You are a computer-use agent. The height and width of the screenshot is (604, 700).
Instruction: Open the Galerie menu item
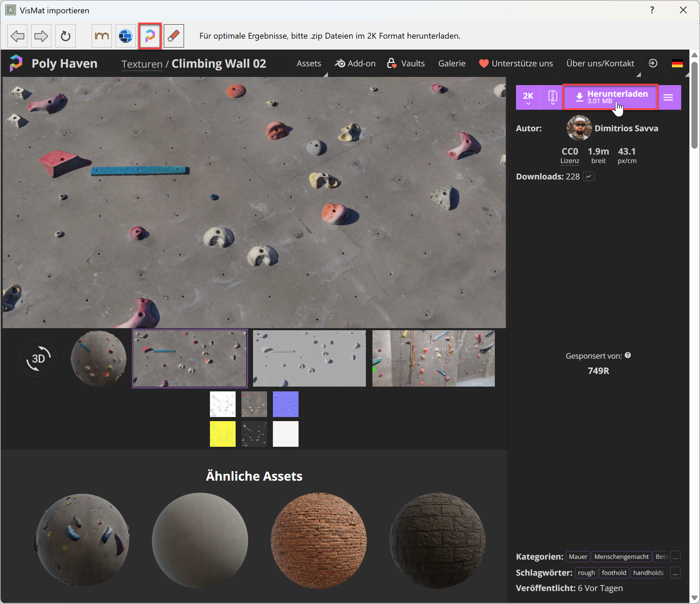(x=451, y=63)
